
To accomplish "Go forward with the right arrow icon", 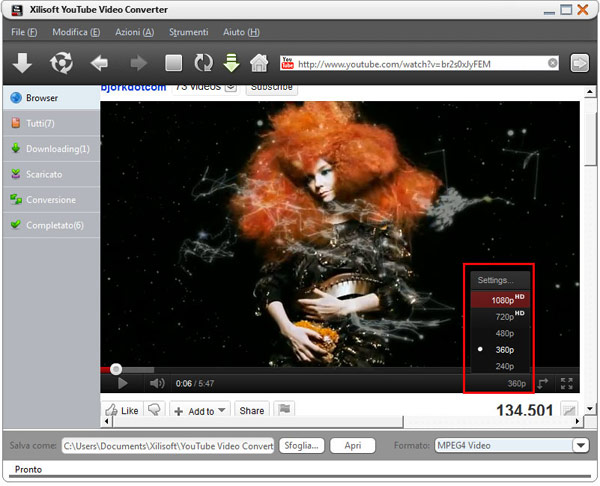I will [139, 63].
